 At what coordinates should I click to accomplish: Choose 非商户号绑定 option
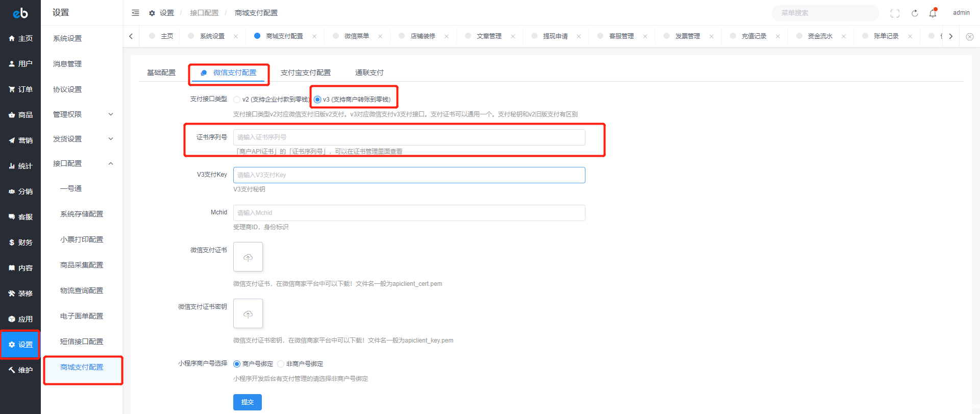point(281,364)
